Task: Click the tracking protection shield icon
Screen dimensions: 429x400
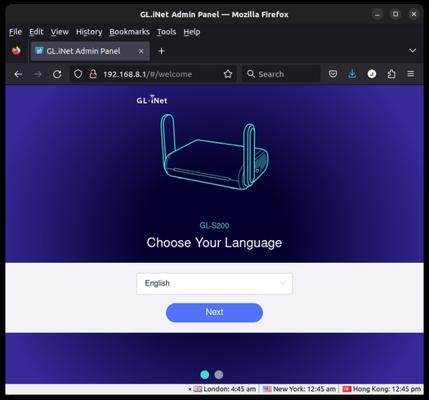Action: click(x=78, y=74)
